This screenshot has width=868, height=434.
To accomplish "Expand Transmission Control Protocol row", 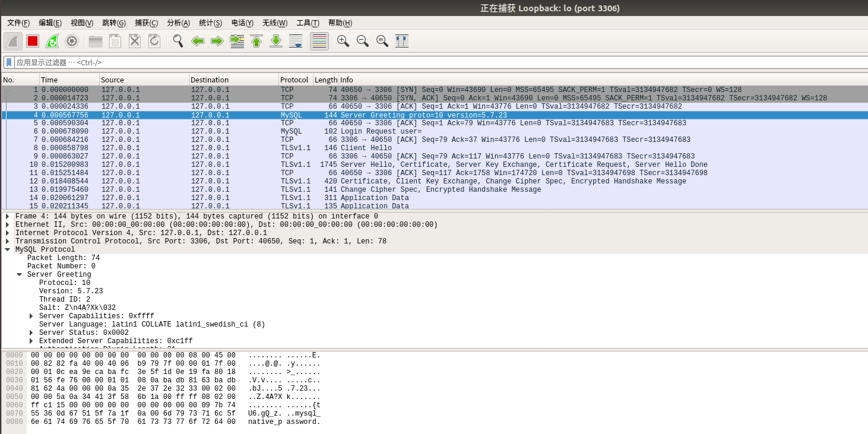I will point(7,242).
